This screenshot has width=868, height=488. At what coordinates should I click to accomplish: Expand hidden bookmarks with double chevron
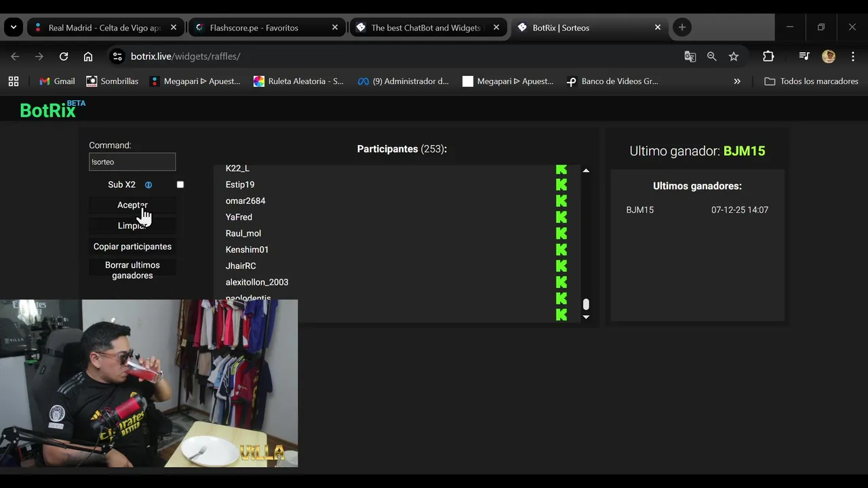click(737, 81)
